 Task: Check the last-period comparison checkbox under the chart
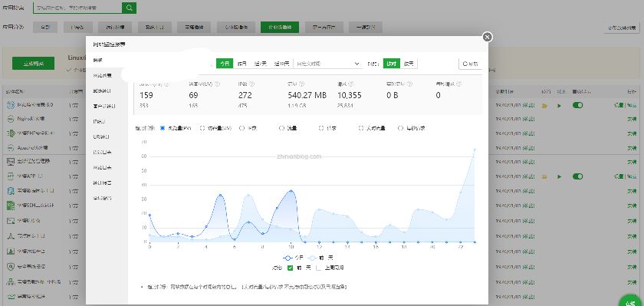[319, 268]
